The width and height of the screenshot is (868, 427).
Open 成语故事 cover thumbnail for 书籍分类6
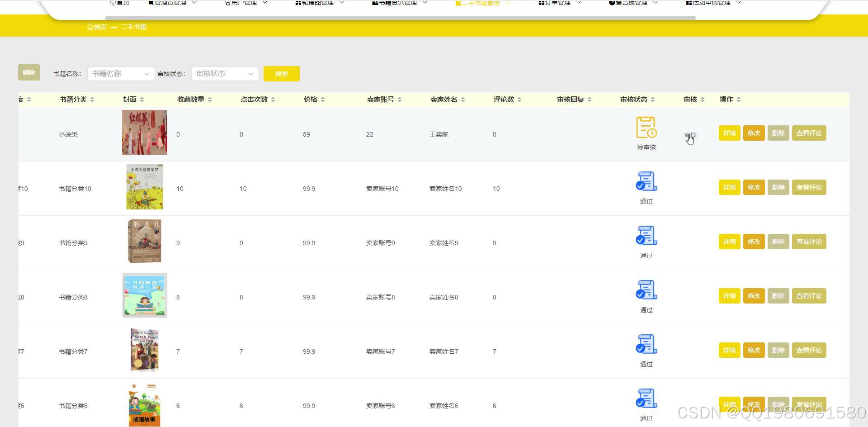[145, 405]
